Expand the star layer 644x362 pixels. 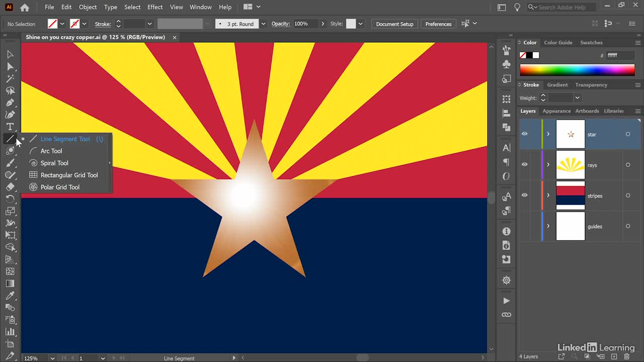(x=548, y=134)
